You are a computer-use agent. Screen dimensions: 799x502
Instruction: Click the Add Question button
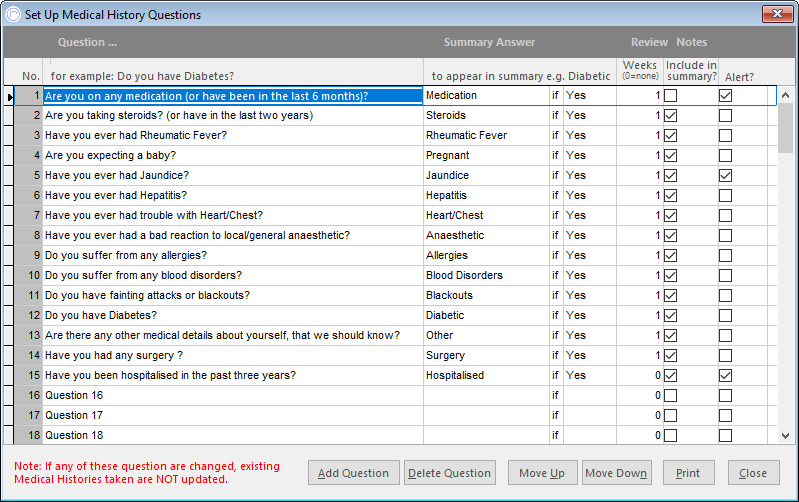[353, 473]
